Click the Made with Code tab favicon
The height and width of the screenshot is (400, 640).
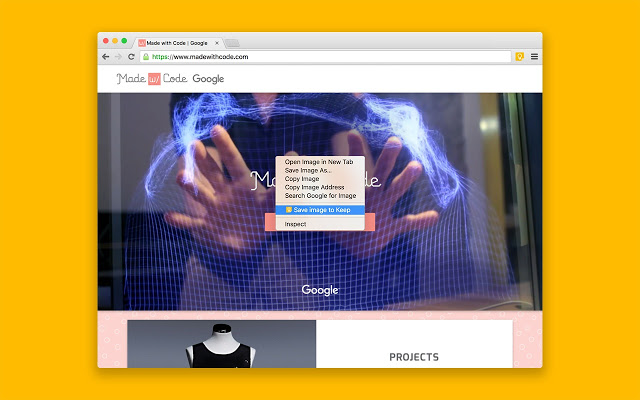click(142, 43)
